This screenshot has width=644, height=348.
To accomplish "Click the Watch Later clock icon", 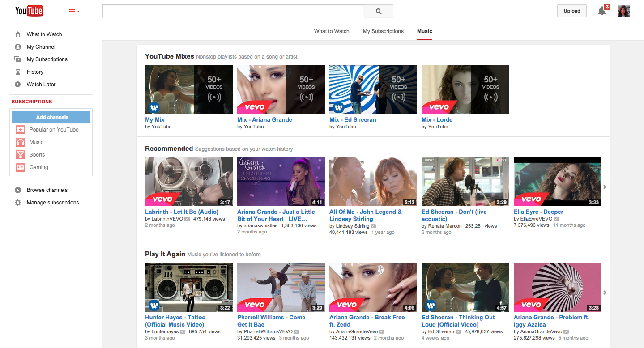I will 17,84.
